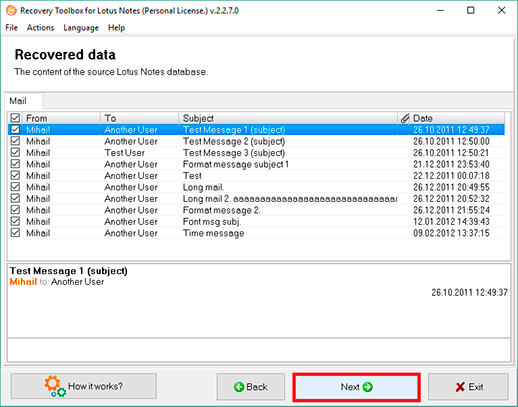Image resolution: width=518 pixels, height=407 pixels.
Task: Open the Actions menu
Action: point(40,28)
